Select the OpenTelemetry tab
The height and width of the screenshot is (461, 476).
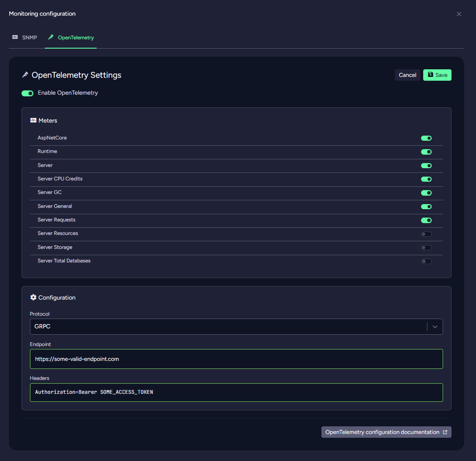(x=71, y=38)
